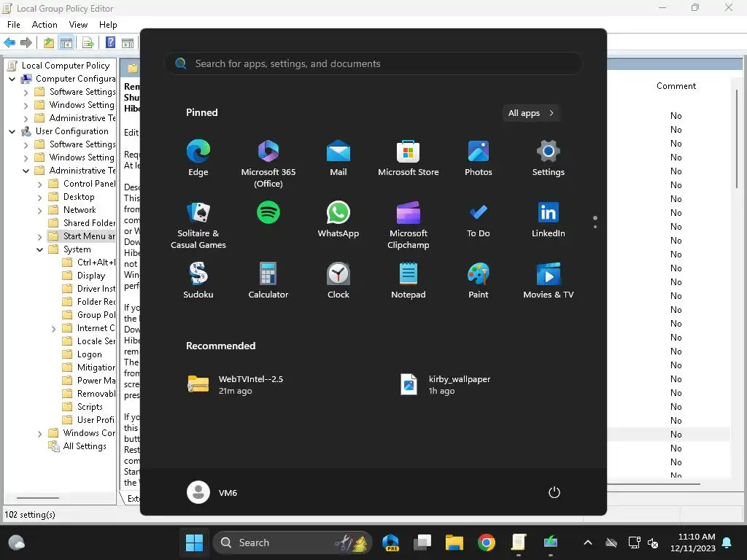
Task: Collapse the System tree folder
Action: click(40, 249)
